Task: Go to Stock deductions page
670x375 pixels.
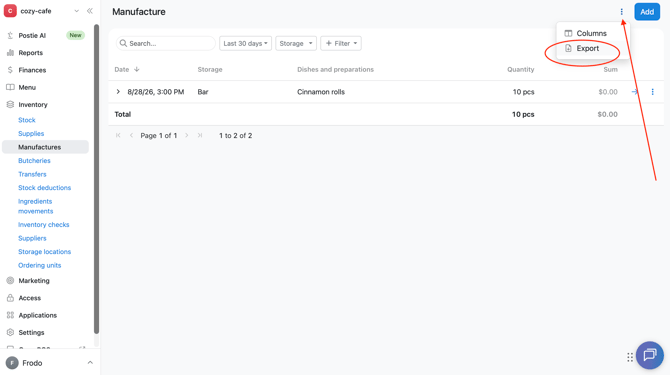Action: click(44, 188)
